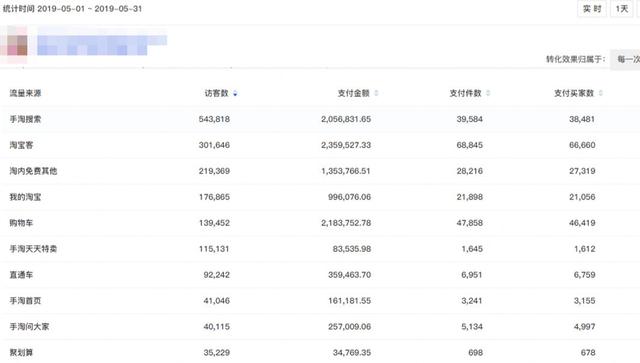
Task: Click buyer count 66,660
Action: pos(582,145)
